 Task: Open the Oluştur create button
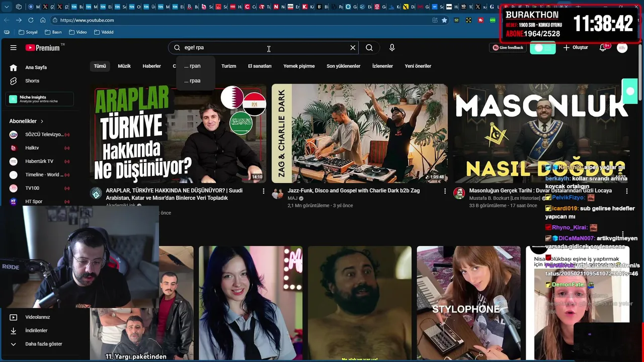(x=576, y=48)
